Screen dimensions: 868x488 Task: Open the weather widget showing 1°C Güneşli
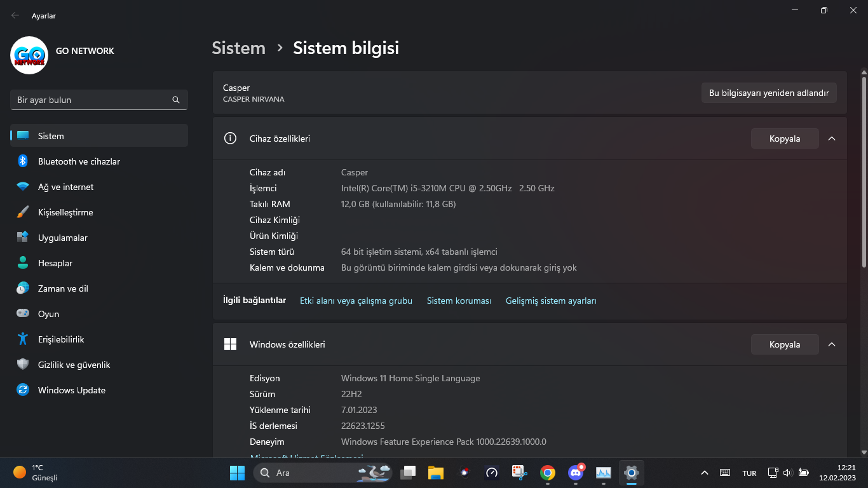(x=37, y=473)
